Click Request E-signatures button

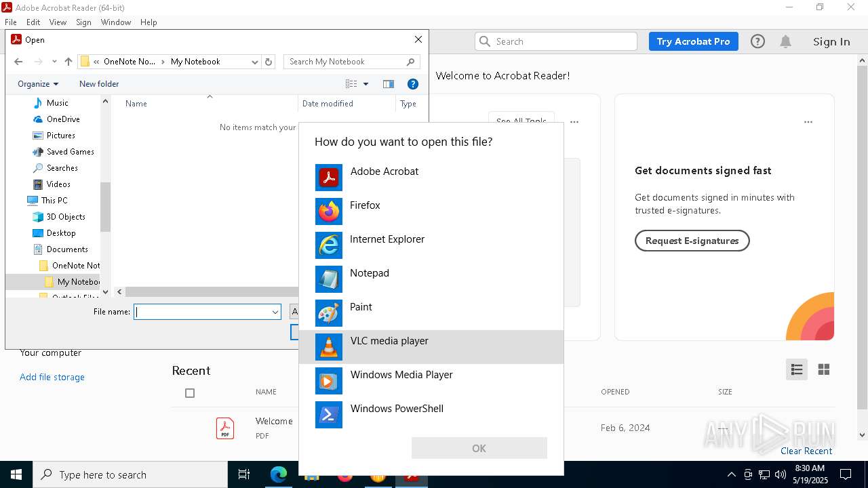692,241
